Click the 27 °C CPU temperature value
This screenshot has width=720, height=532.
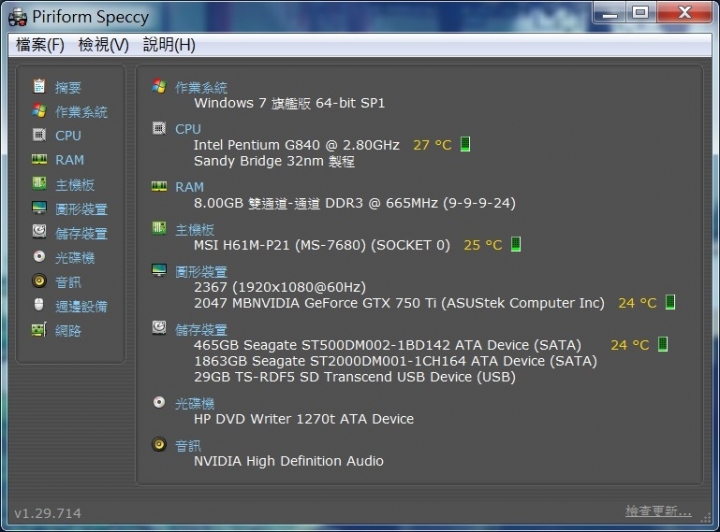[x=433, y=145]
